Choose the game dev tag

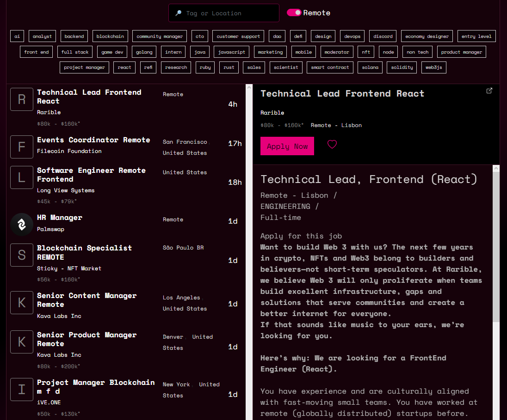[x=112, y=52]
